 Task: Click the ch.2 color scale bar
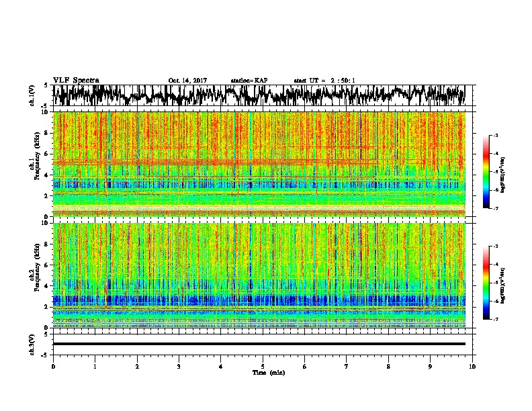coord(486,283)
